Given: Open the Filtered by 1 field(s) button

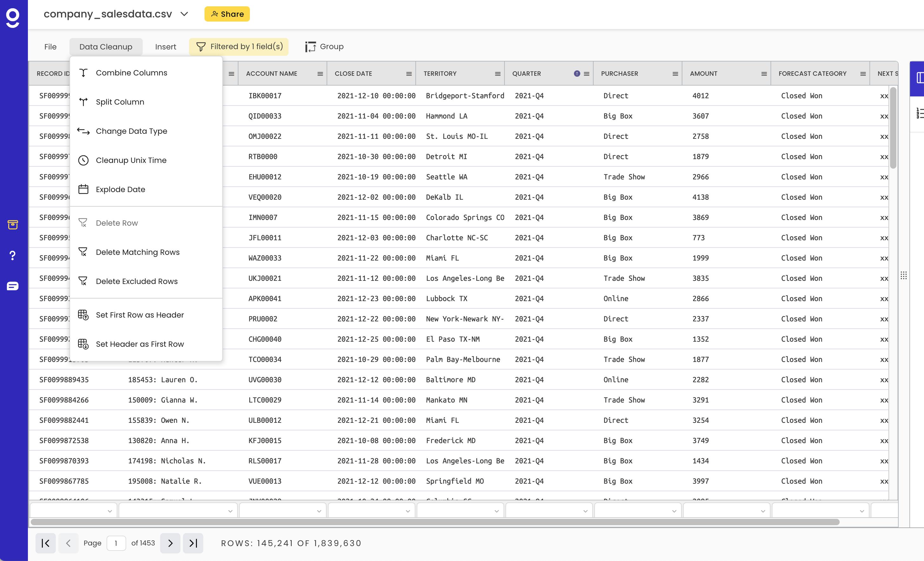Looking at the screenshot, I should tap(239, 47).
